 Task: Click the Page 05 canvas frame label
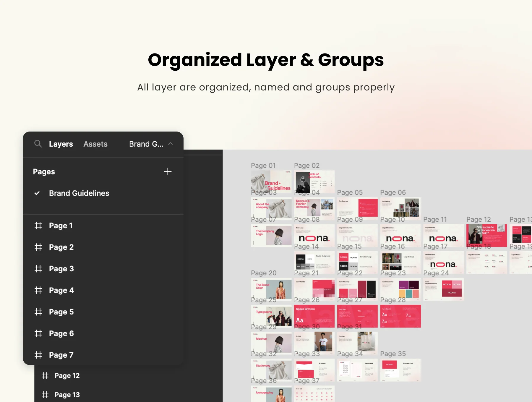pyautogui.click(x=350, y=192)
